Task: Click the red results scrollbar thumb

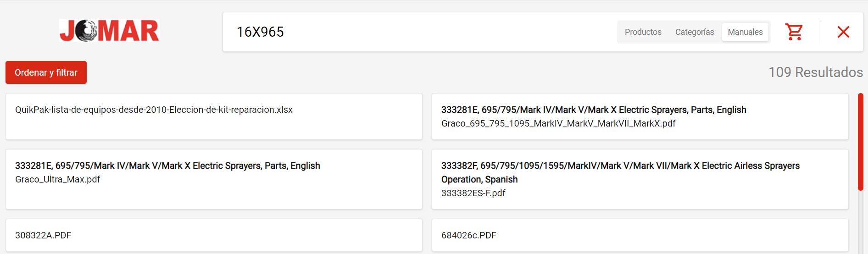Action: click(861, 142)
